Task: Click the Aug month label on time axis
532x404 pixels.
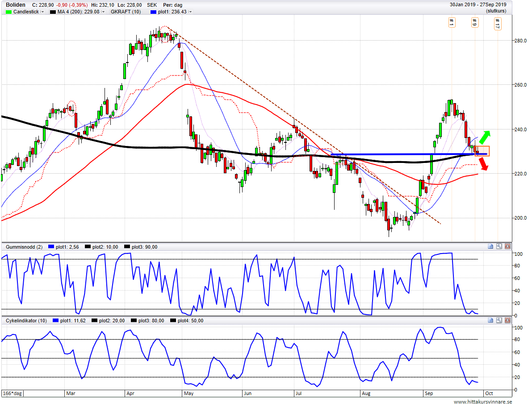Action: click(x=366, y=393)
